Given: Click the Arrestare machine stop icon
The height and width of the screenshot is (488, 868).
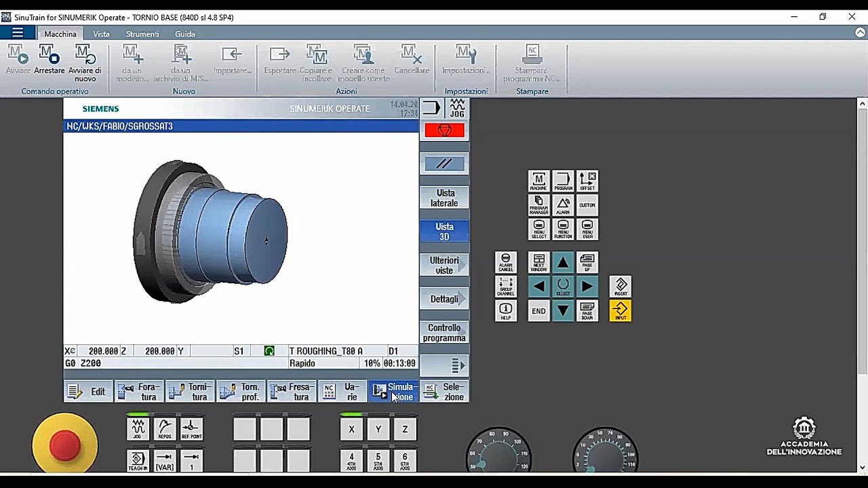Looking at the screenshot, I should point(50,59).
